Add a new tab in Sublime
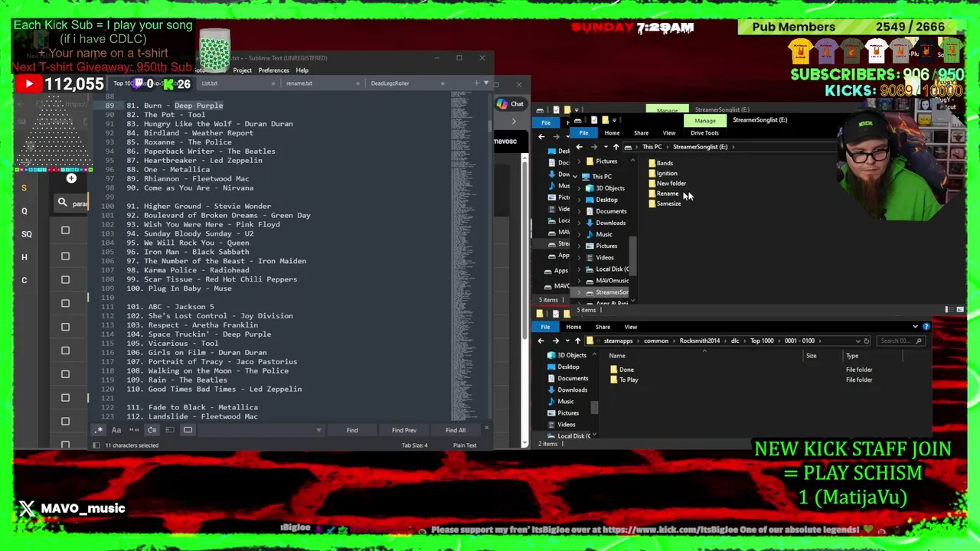Viewport: 980px width, 551px height. coord(476,83)
